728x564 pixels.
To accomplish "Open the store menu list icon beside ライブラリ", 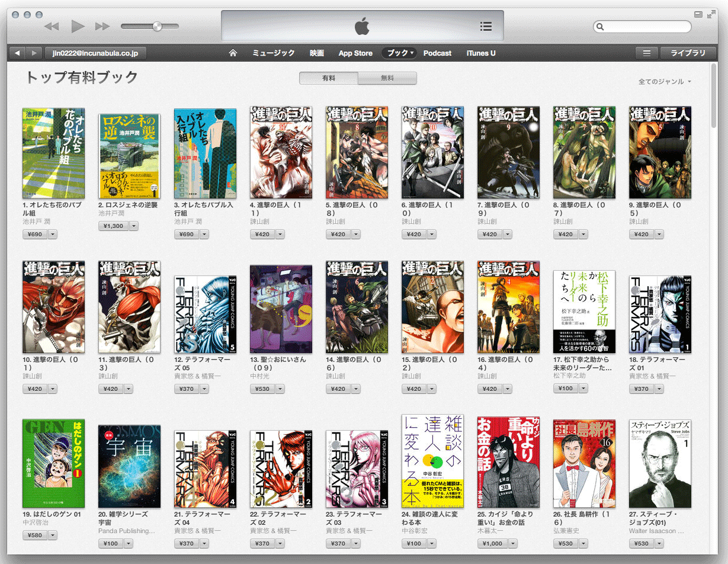I will 647,53.
